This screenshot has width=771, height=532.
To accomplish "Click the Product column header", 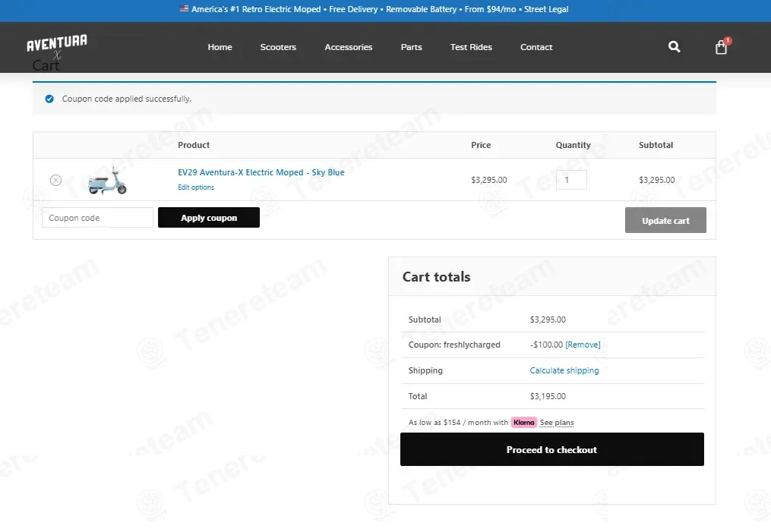I will [x=194, y=145].
